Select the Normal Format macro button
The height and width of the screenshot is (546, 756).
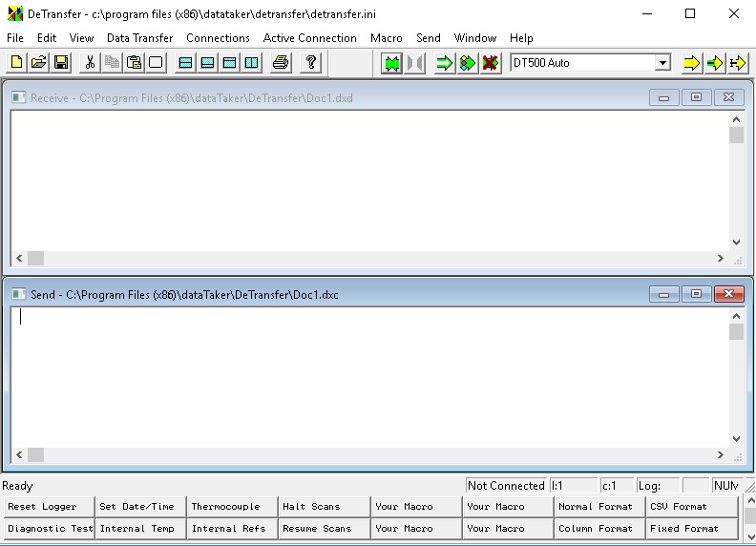pyautogui.click(x=599, y=507)
